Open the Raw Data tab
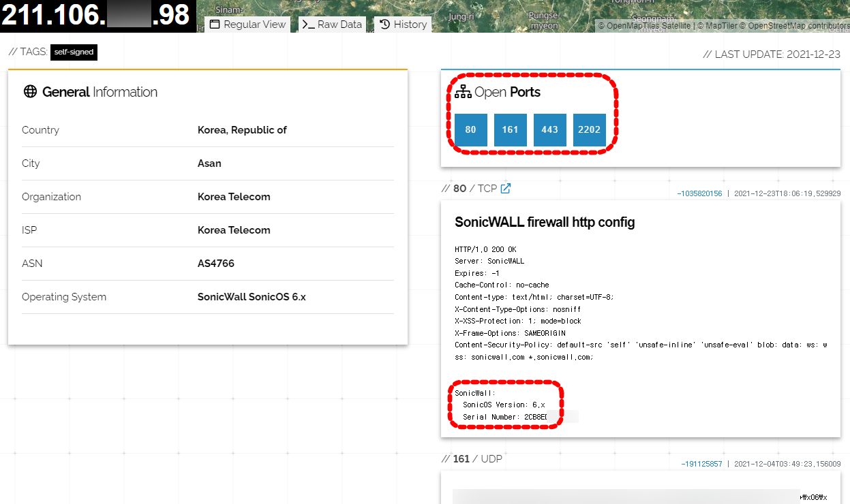Screen dimensions: 850x504 tap(332, 25)
